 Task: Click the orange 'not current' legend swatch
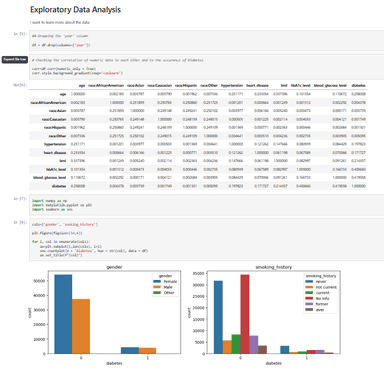309,287
